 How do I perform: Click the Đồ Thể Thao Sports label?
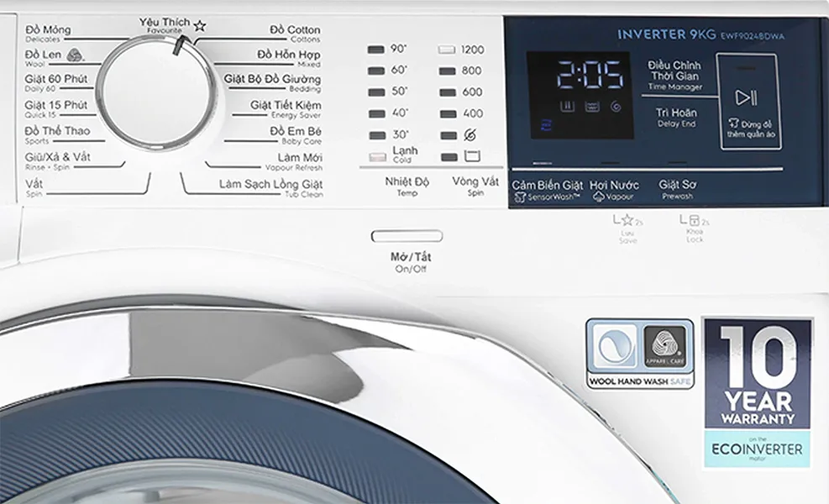[57, 135]
